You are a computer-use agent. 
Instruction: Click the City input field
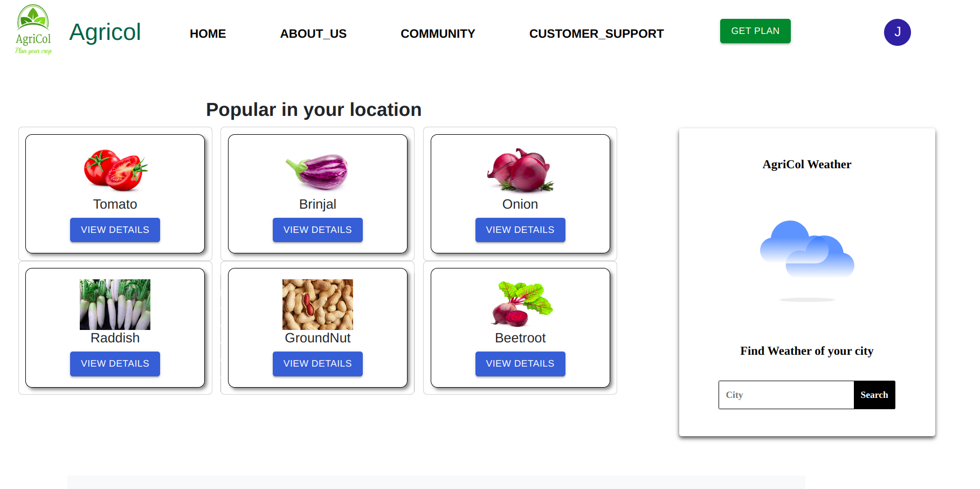point(786,395)
